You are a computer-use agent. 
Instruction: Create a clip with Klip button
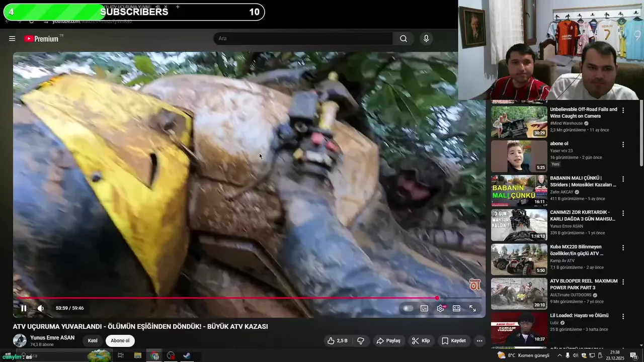coord(421,341)
